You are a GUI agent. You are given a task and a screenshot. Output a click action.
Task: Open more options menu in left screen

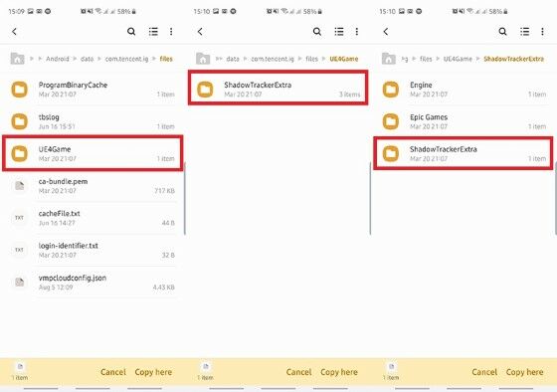click(171, 32)
